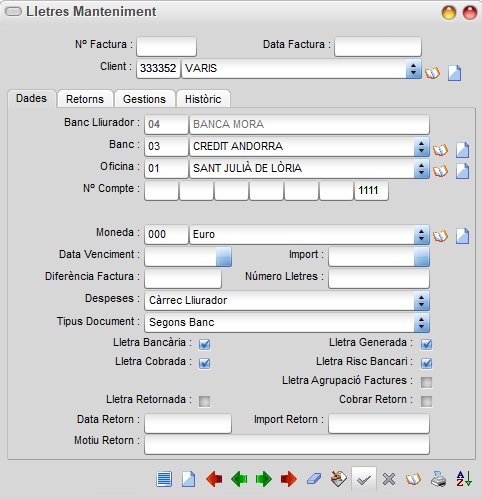
Task: Confirm with the checkmark button
Action: [x=364, y=479]
